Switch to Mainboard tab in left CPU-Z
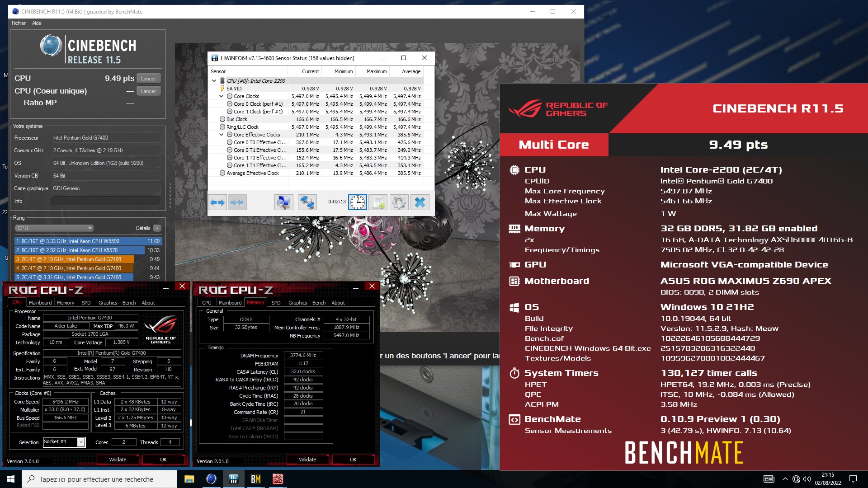This screenshot has width=868, height=488. 40,303
